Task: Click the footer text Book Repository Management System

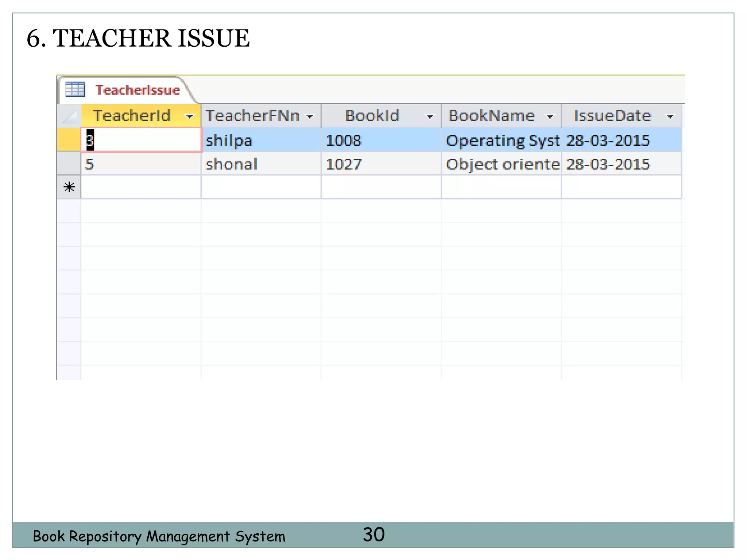Action: (x=159, y=536)
